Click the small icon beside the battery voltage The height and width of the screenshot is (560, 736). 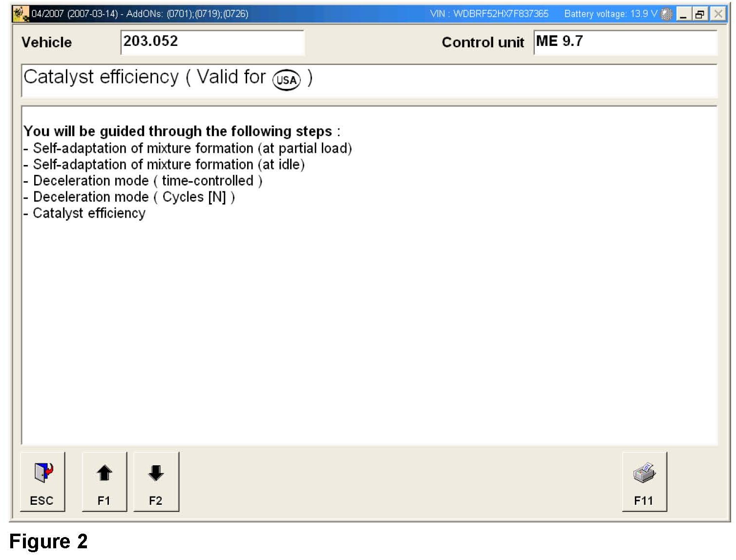(666, 14)
